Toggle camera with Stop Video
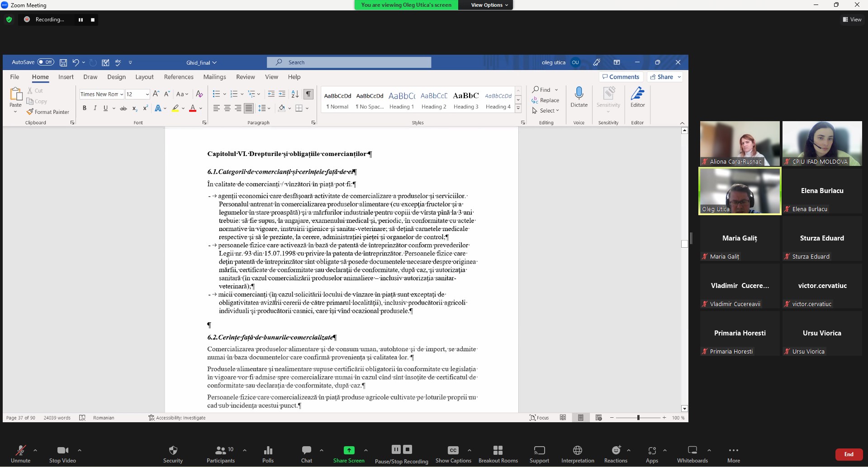This screenshot has height=467, width=868. (62, 454)
